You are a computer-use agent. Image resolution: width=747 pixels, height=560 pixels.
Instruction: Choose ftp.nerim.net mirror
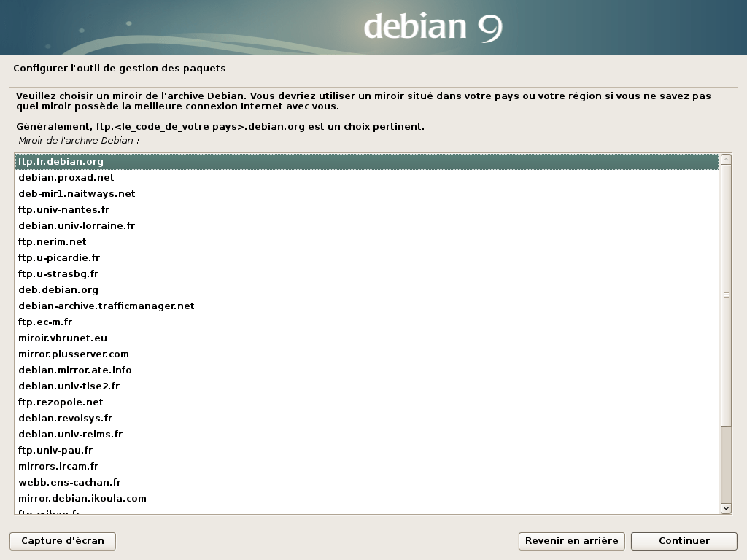(x=366, y=242)
